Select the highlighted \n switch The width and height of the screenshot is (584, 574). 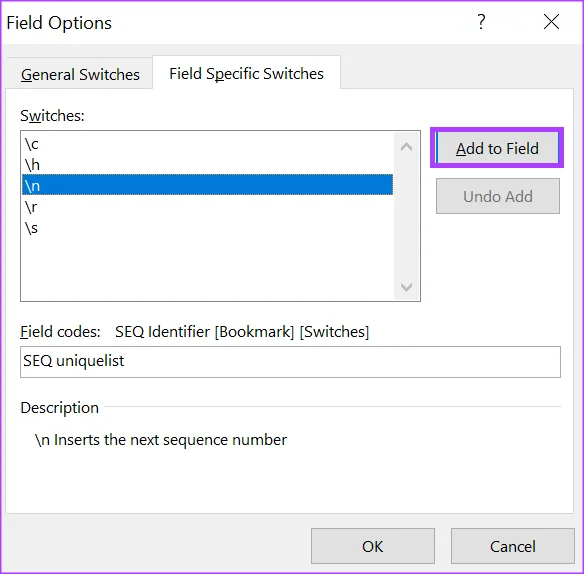tap(207, 185)
